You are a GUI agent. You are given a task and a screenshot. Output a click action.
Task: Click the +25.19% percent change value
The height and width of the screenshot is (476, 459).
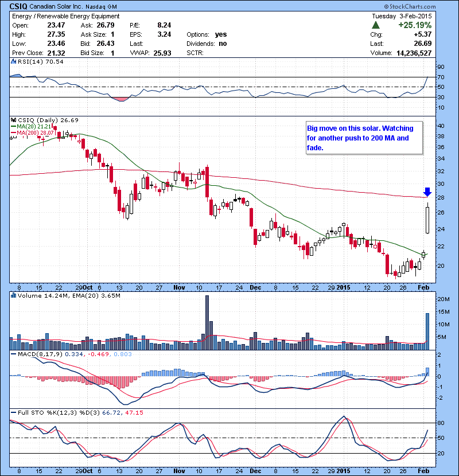click(415, 25)
